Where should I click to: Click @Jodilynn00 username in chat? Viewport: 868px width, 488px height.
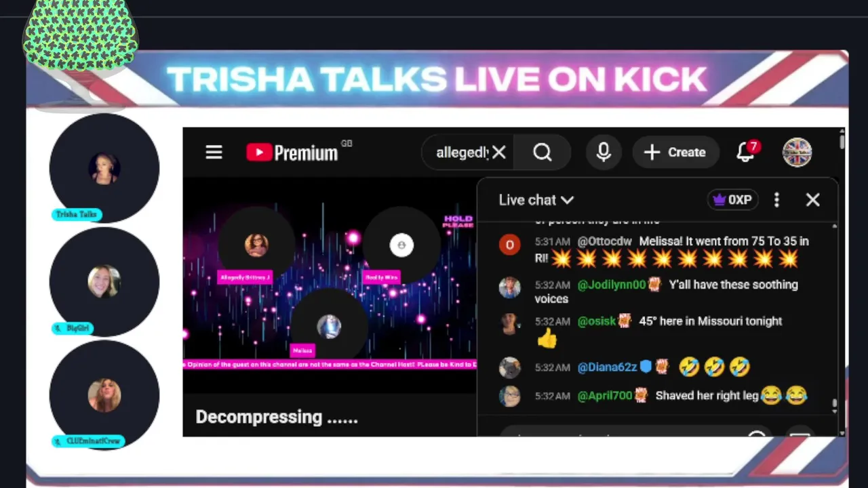pos(611,285)
